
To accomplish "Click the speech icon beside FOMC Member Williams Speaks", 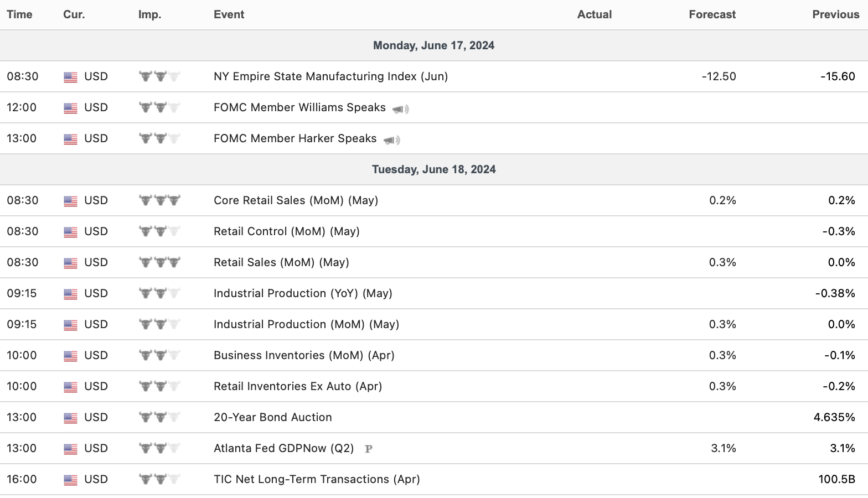I will tap(400, 109).
